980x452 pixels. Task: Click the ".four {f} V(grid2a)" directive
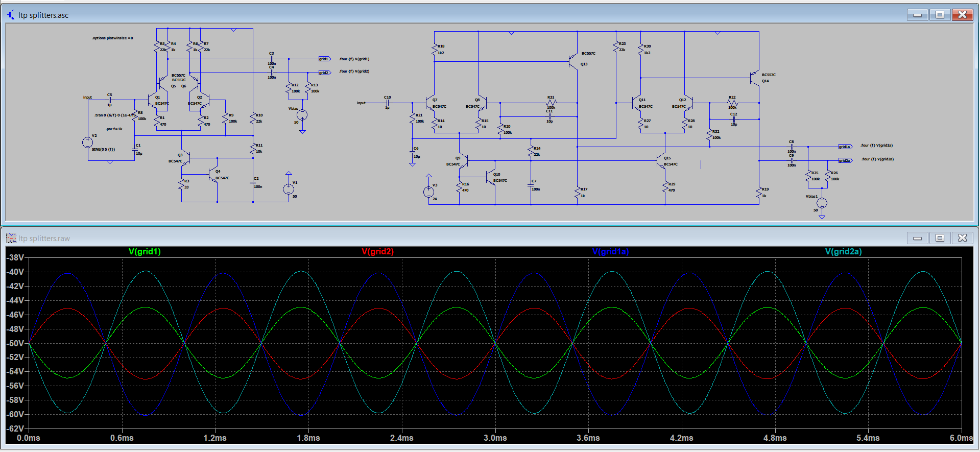tap(877, 159)
